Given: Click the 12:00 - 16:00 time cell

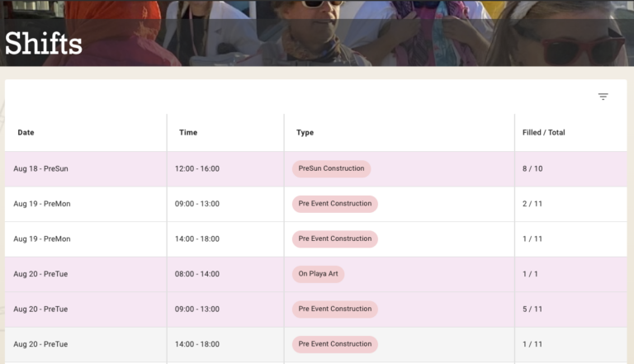Looking at the screenshot, I should pos(196,168).
